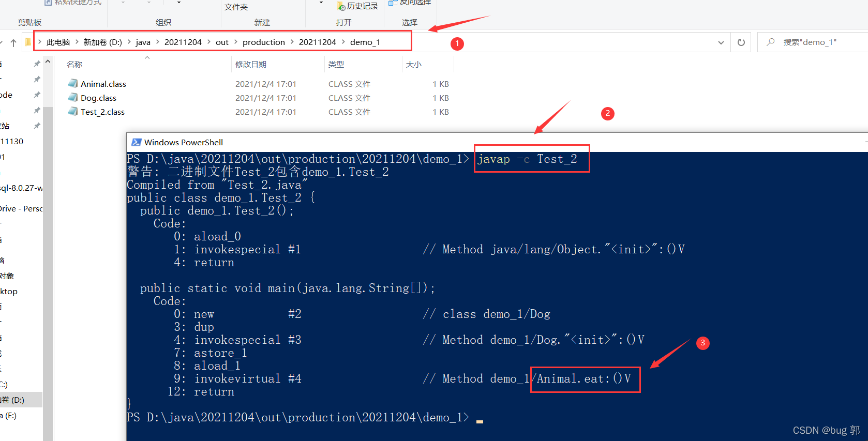The height and width of the screenshot is (441, 868).
Task: Click the 1 KB size of Test_2.class
Action: pos(441,112)
